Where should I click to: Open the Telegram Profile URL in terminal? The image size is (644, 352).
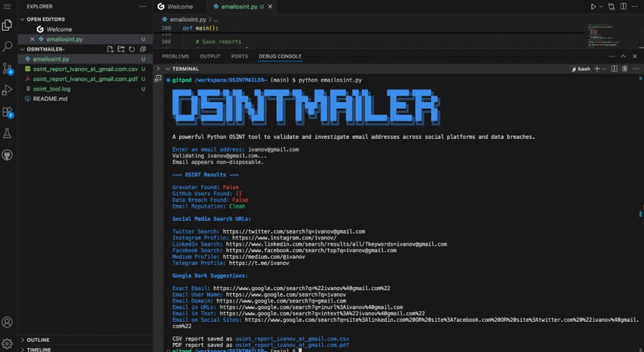point(259,263)
